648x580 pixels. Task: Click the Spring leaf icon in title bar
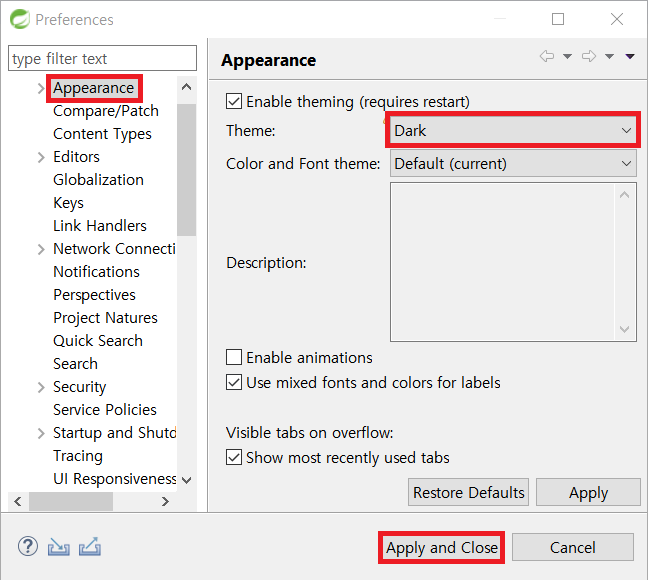(x=20, y=19)
